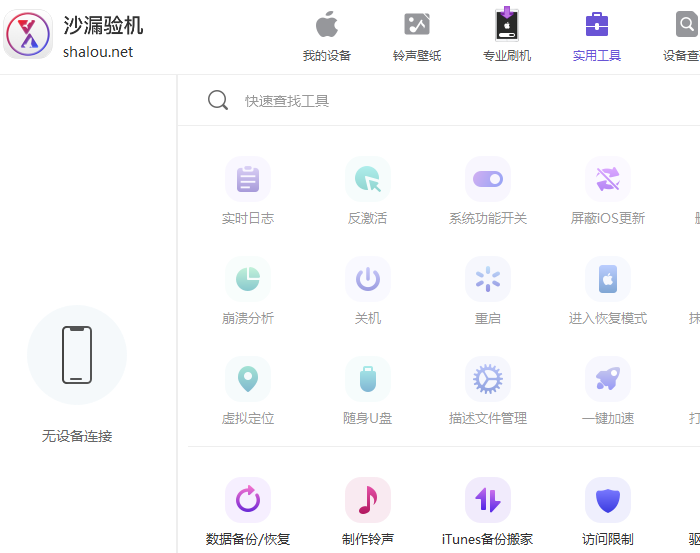700x553 pixels.
Task: Click the phone placeholder device icon
Action: (x=77, y=355)
